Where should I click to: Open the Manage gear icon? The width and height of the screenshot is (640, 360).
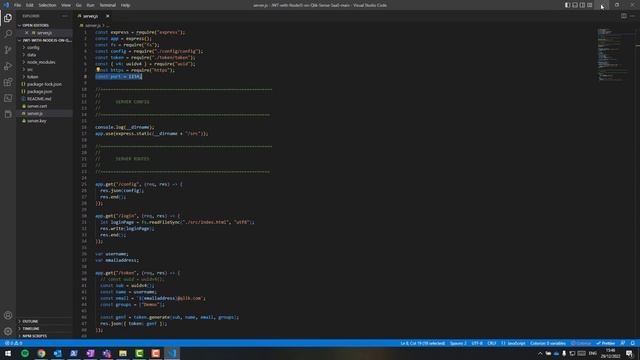(8, 331)
